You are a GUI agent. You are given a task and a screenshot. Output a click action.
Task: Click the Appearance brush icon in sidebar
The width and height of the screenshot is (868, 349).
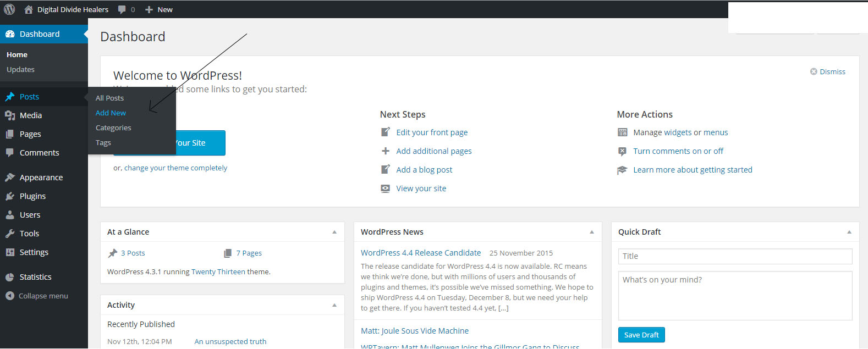(x=10, y=178)
